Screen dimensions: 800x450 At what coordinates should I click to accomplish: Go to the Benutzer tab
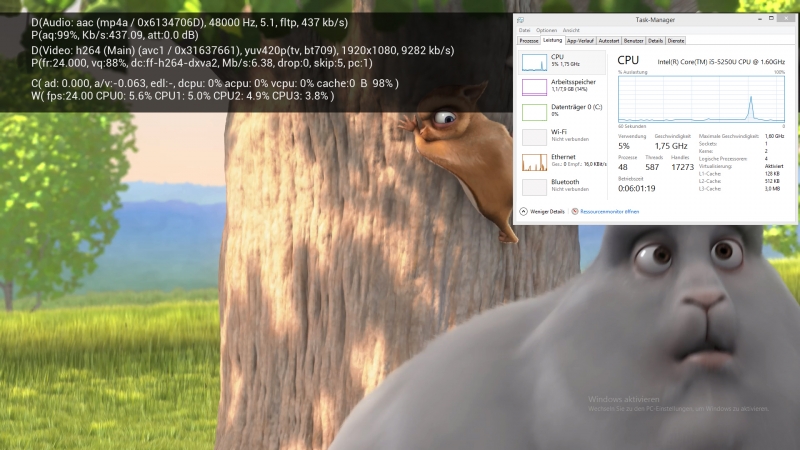tap(633, 41)
